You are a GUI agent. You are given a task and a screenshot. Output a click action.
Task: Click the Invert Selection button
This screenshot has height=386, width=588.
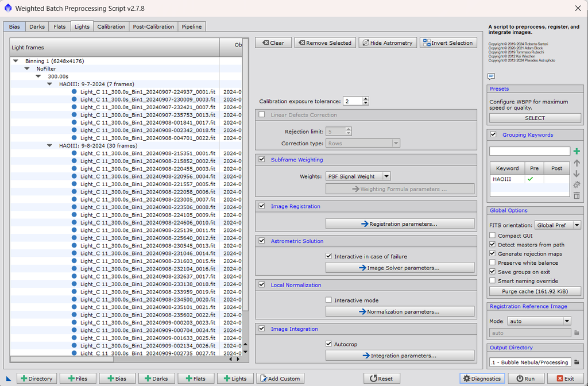[x=448, y=43]
